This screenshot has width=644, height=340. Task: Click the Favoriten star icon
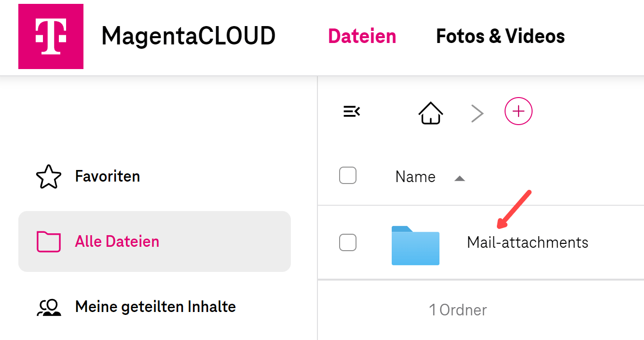[49, 177]
